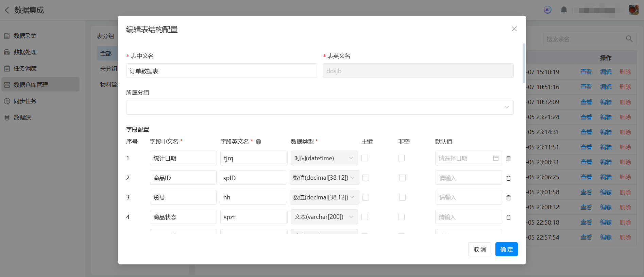This screenshot has height=277, width=644.
Task: Click the 表中文名 input field
Action: tap(221, 71)
